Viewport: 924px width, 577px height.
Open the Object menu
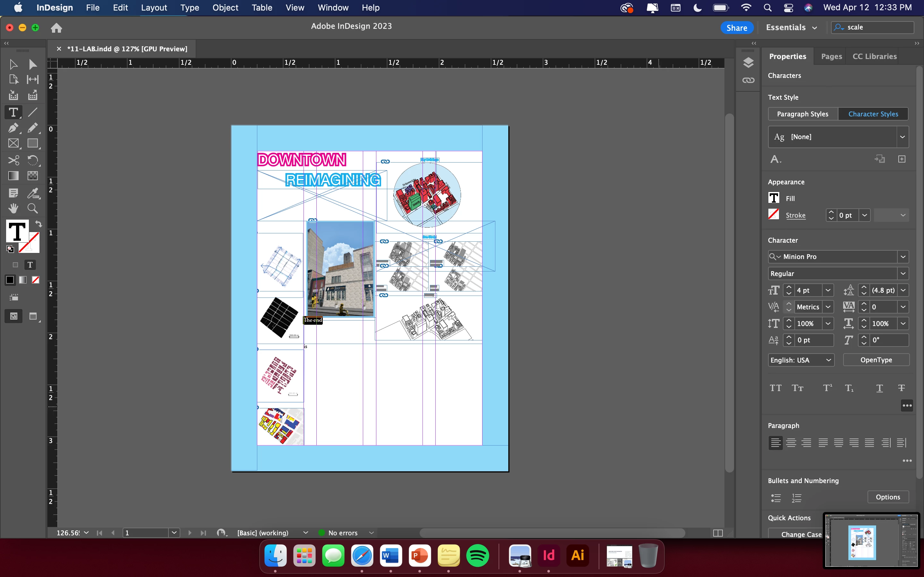pyautogui.click(x=225, y=8)
